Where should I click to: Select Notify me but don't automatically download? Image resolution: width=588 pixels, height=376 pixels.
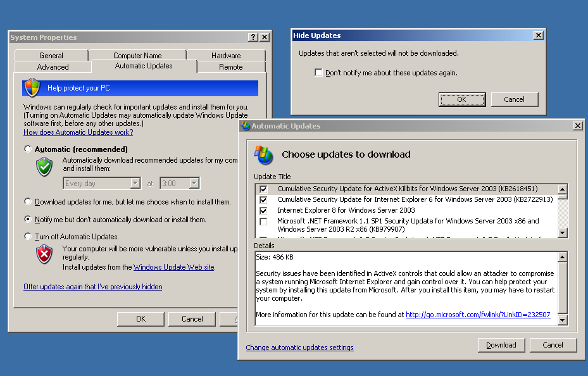tap(28, 219)
